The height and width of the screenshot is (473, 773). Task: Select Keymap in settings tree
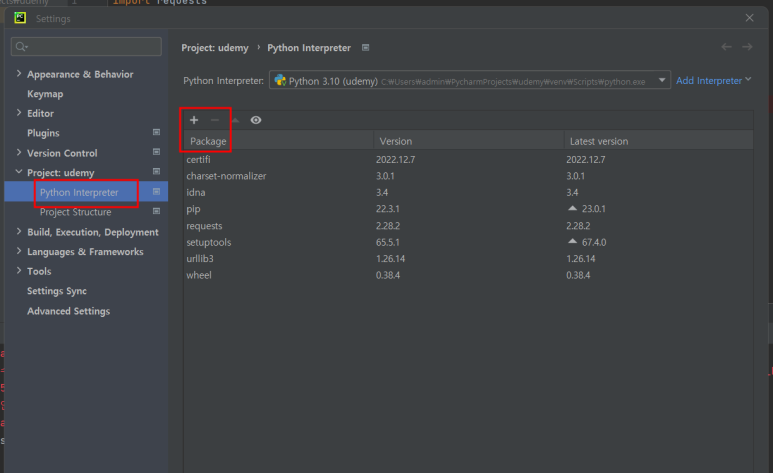click(x=45, y=94)
